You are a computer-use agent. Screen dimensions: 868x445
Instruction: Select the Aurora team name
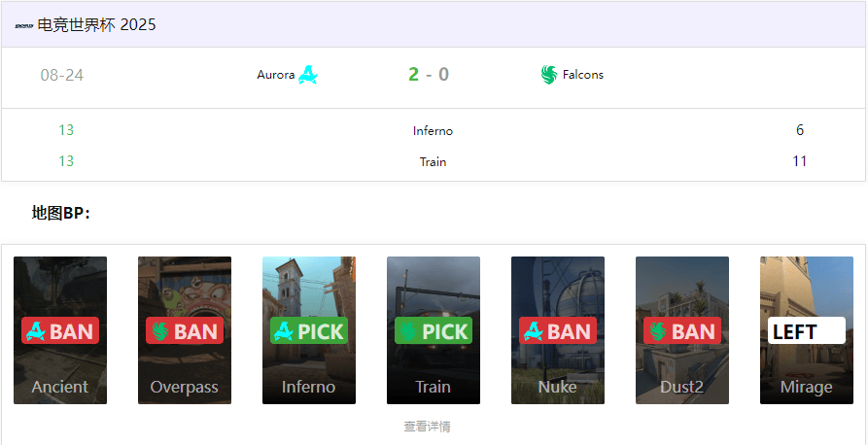point(276,75)
